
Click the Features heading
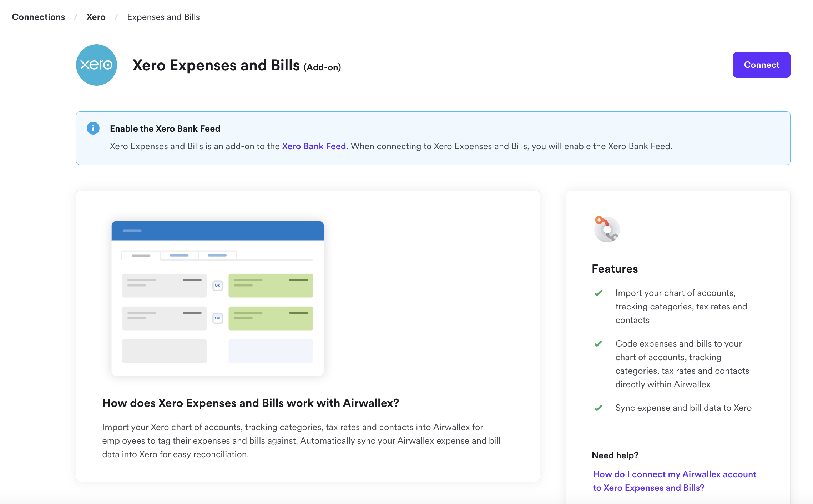[615, 269]
